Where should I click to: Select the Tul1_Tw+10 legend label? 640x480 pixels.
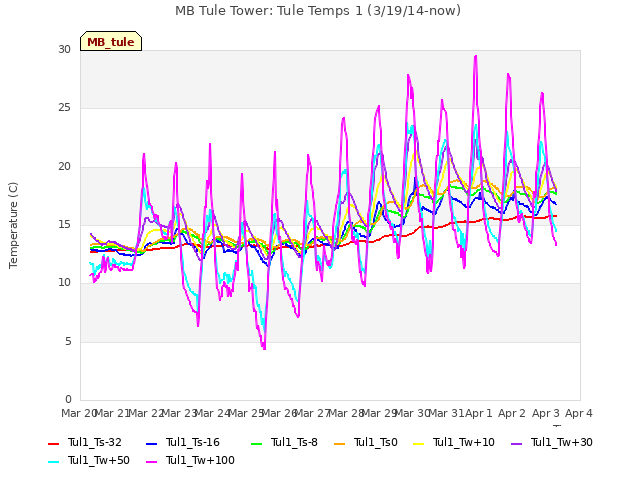click(x=464, y=442)
